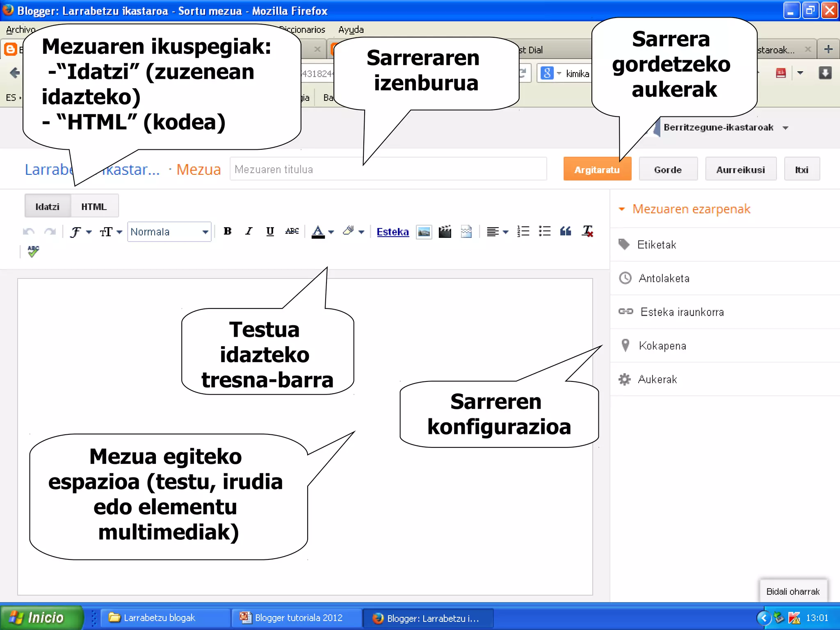Open a new Firefox tab with plus
Viewport: 840px width, 630px height.
[828, 49]
